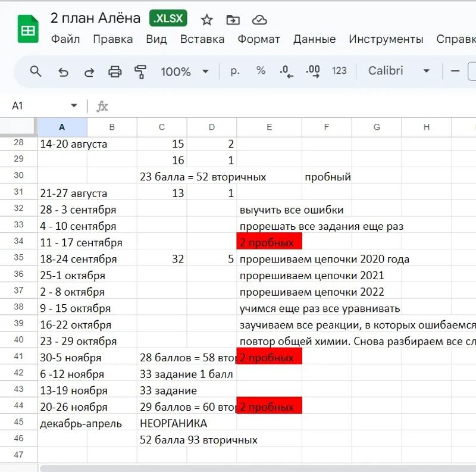Screen dimensions: 476x472
Task: Click the Google Sheets home icon
Action: point(27,28)
